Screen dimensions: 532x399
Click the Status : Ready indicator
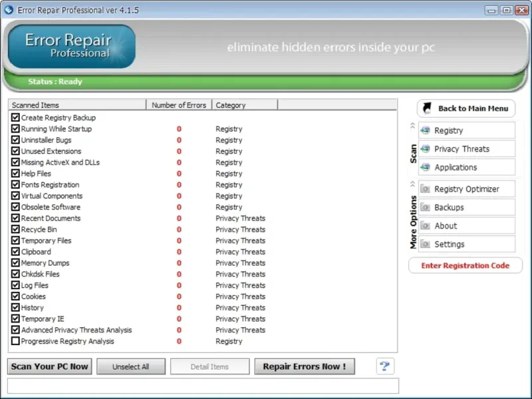point(55,81)
